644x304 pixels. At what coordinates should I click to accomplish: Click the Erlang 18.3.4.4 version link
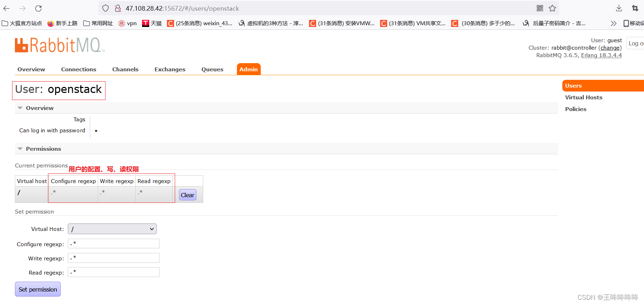(x=601, y=55)
